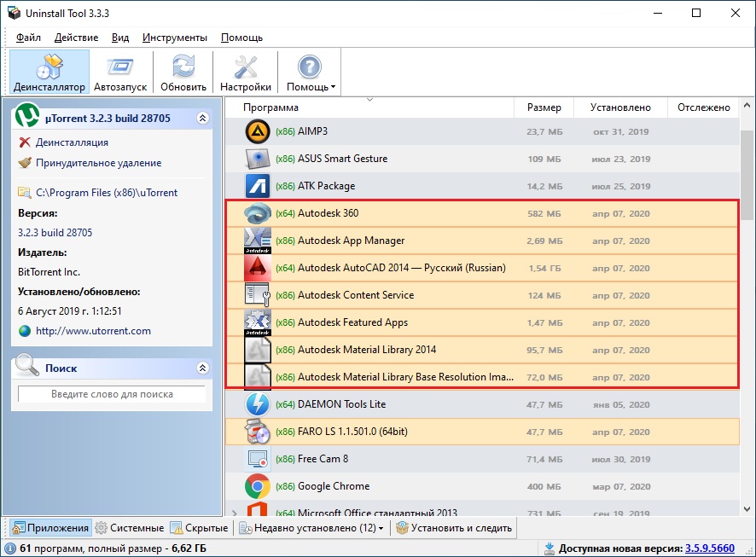756x557 pixels.
Task: Click the search word input field
Action: [x=112, y=394]
